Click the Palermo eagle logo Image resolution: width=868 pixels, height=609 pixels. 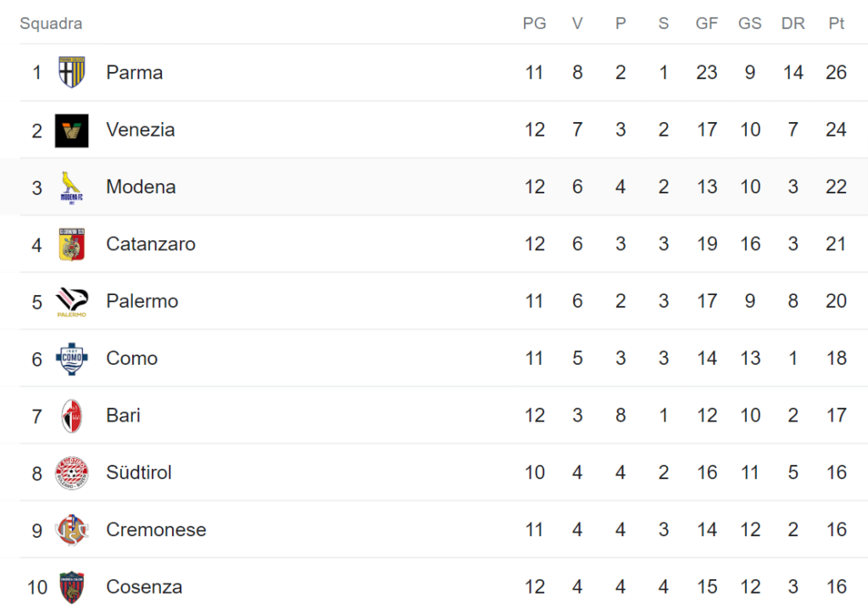click(x=71, y=302)
